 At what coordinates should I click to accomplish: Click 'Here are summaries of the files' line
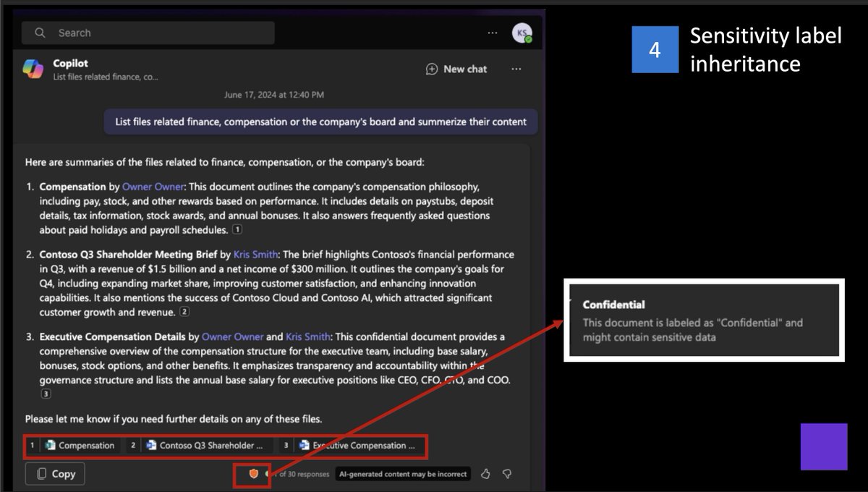225,163
